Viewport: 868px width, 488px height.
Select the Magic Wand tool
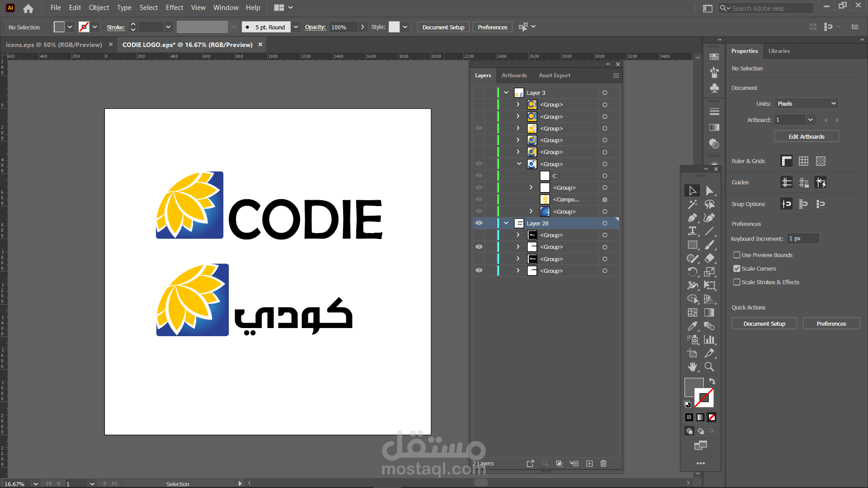click(x=692, y=204)
